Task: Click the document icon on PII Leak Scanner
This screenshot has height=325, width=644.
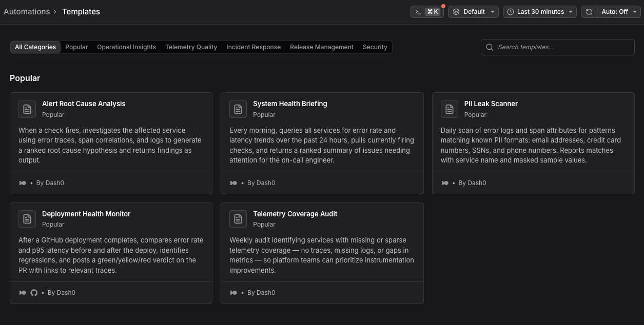Action: click(x=450, y=109)
